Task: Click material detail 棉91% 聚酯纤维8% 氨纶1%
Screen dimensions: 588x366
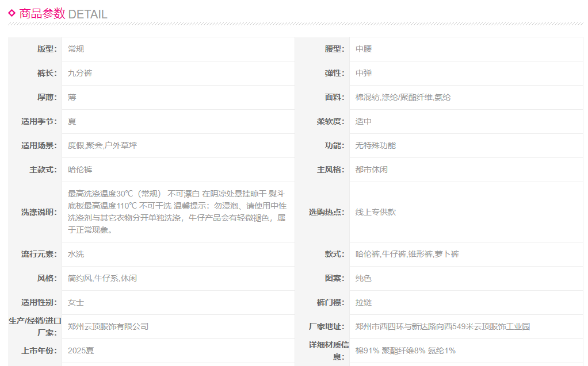Action: [405, 350]
